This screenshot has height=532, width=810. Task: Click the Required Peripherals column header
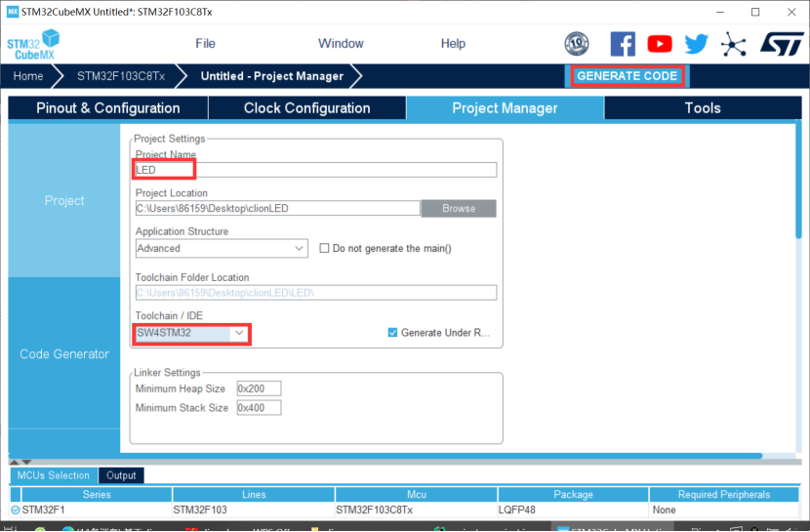point(724,494)
